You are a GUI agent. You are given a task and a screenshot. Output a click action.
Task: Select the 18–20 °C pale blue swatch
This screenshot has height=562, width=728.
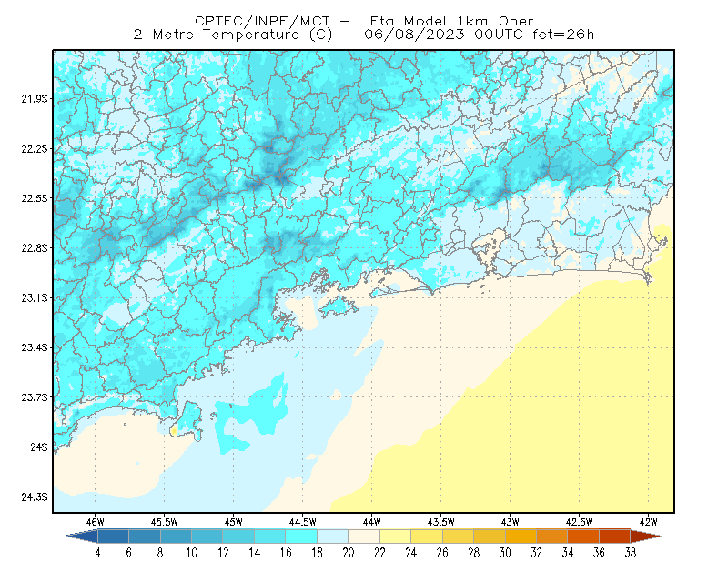pyautogui.click(x=332, y=537)
